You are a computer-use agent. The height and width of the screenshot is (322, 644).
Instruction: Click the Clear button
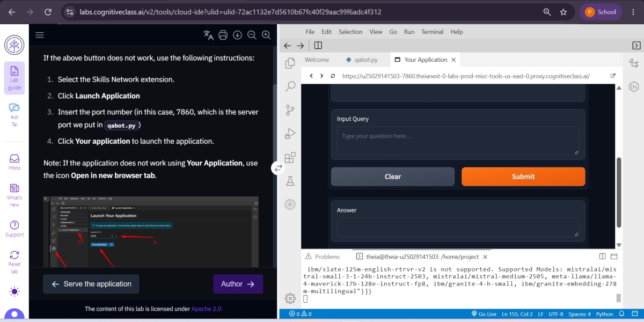[393, 177]
